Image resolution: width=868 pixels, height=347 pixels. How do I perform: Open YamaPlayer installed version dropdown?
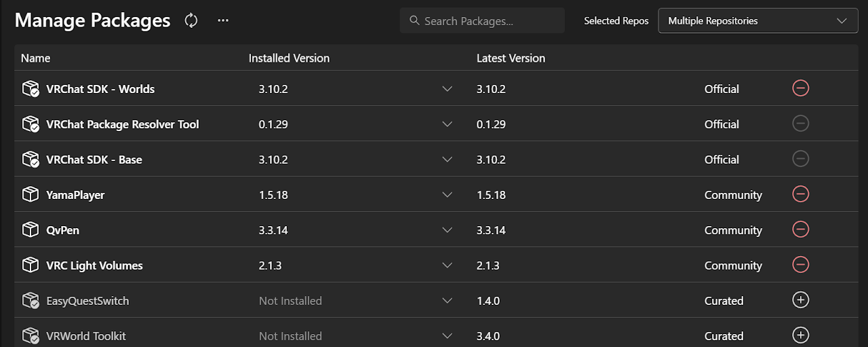click(x=447, y=195)
